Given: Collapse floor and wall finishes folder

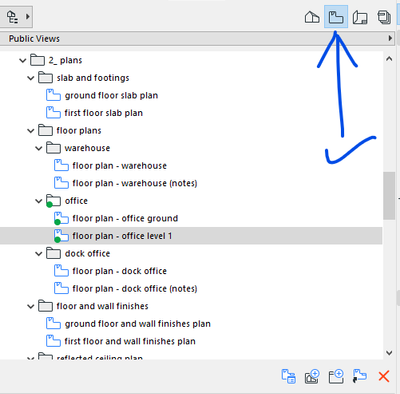Looking at the screenshot, I should click(x=31, y=306).
